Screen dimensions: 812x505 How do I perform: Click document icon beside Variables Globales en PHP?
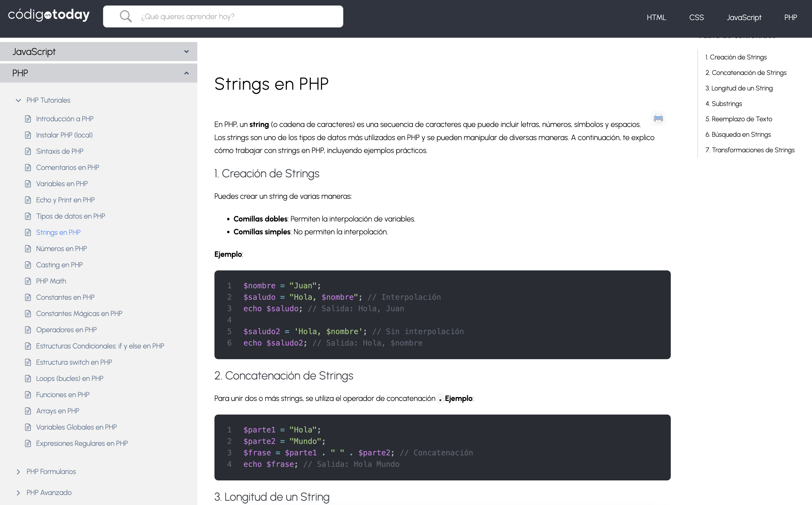[x=28, y=427]
